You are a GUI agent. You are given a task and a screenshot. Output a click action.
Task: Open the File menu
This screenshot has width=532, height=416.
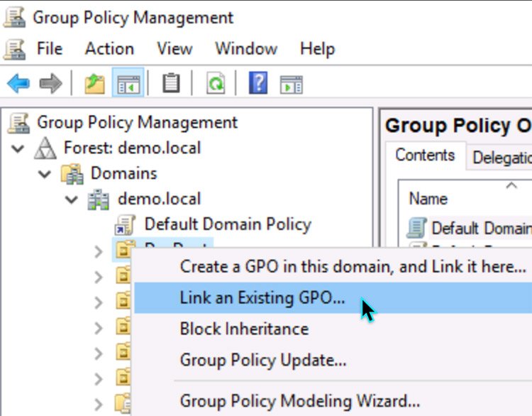click(49, 49)
